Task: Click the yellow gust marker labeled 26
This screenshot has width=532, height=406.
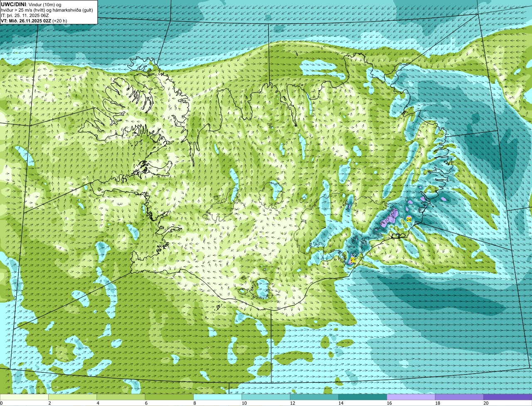Action: (x=409, y=219)
